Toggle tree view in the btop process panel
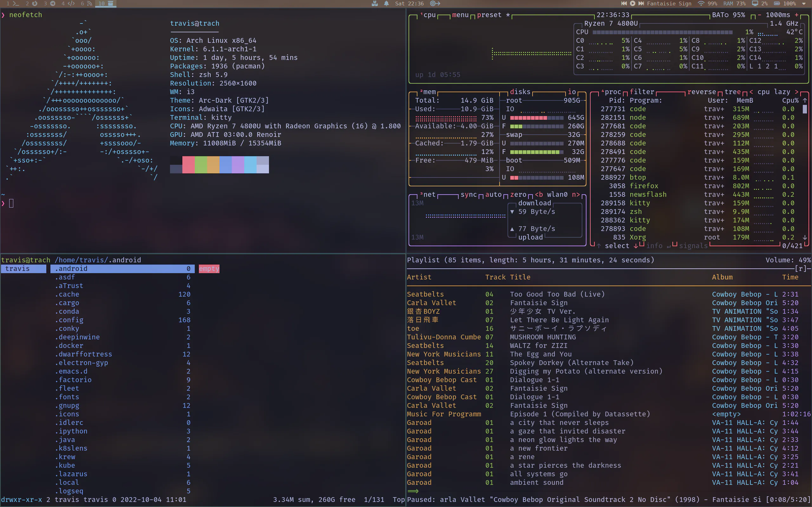 pyautogui.click(x=733, y=92)
